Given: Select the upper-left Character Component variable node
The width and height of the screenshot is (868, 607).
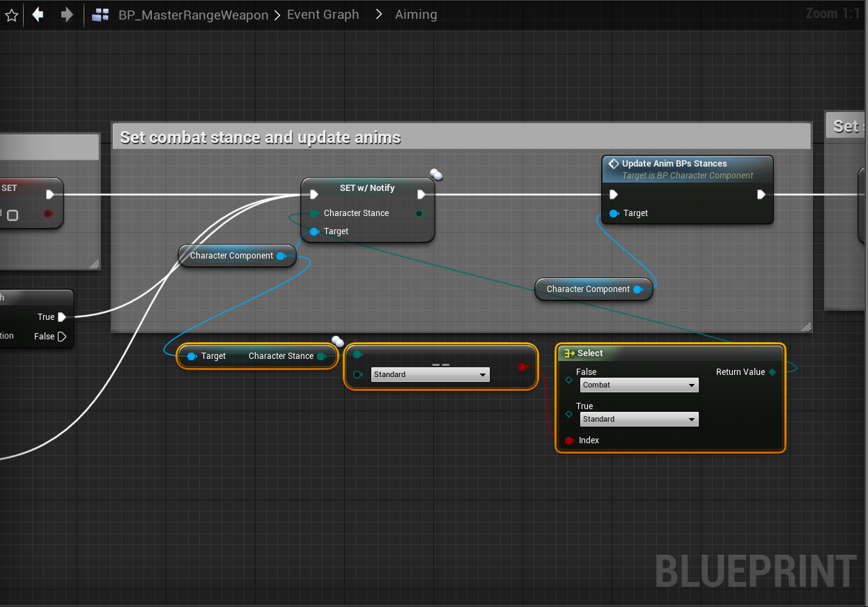Looking at the screenshot, I should point(231,256).
